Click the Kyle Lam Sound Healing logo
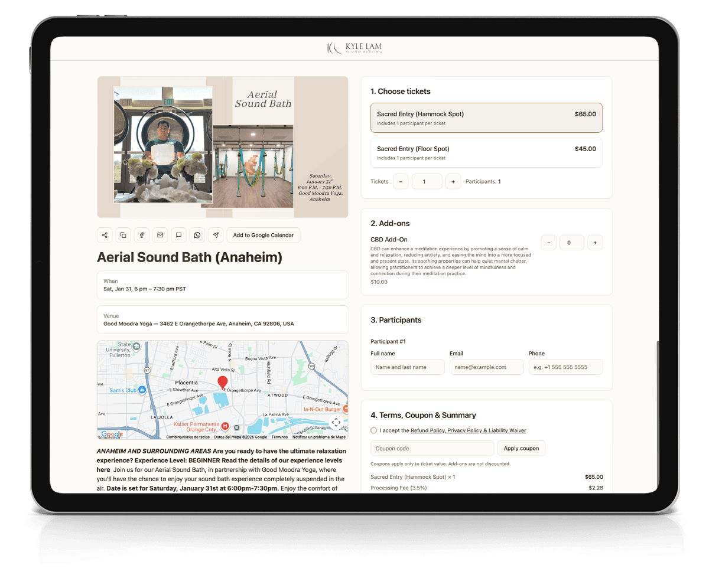This screenshot has height=588, width=709. click(353, 47)
